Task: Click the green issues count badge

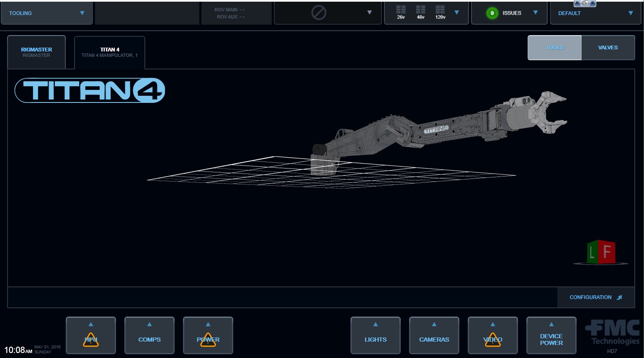Action: tap(492, 13)
